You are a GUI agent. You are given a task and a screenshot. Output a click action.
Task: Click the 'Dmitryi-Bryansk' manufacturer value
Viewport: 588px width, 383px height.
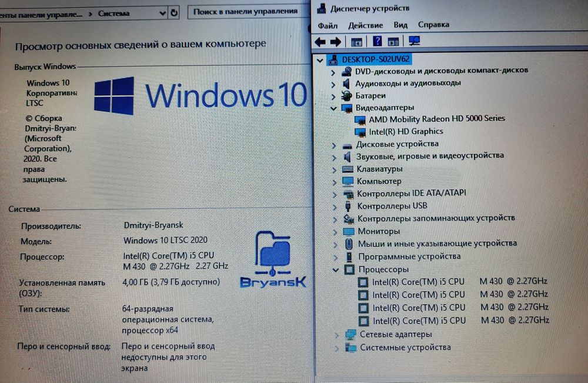click(153, 225)
